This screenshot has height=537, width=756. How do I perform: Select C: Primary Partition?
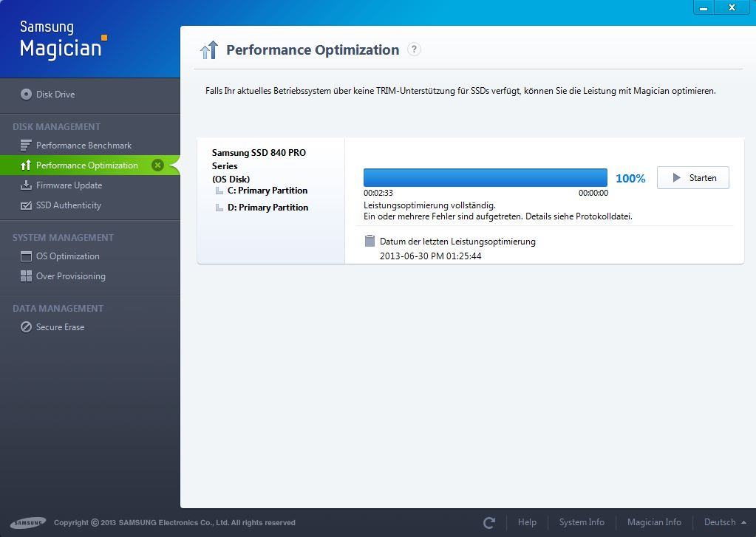[268, 191]
